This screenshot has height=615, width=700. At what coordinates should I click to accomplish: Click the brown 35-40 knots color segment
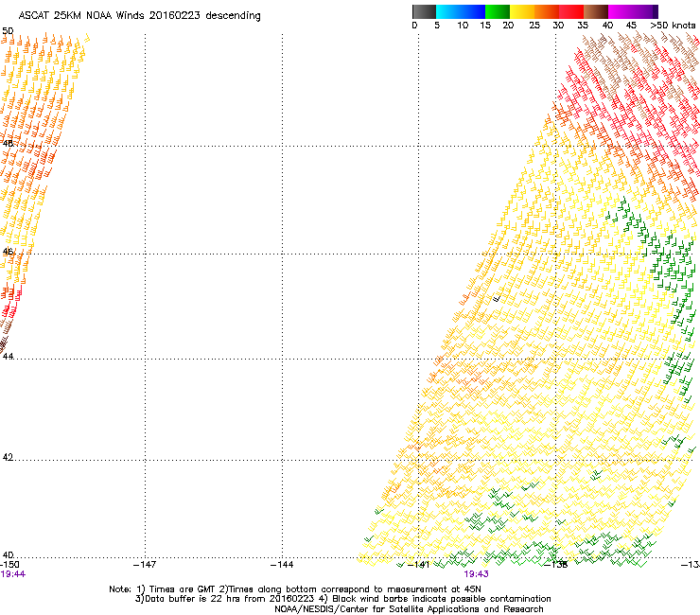click(596, 11)
